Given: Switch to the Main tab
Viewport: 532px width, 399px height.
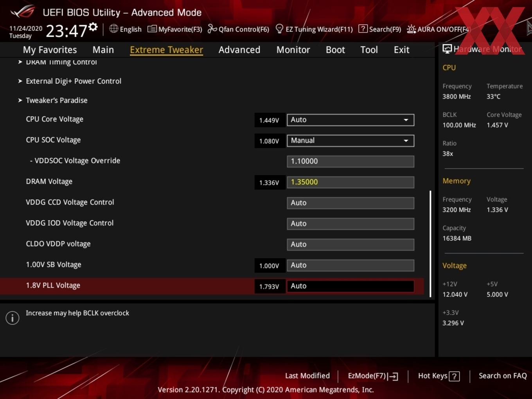Looking at the screenshot, I should [x=103, y=50].
